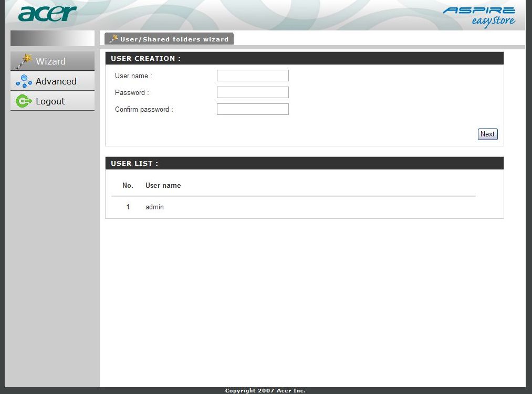Open the Advanced menu item
This screenshot has height=394, width=532.
click(56, 81)
